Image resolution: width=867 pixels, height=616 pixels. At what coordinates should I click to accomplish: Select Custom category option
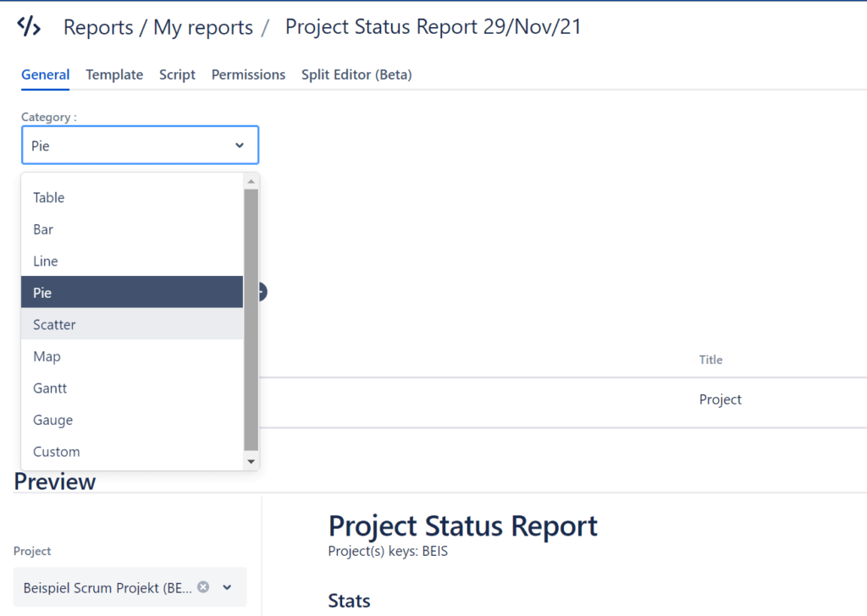(56, 452)
